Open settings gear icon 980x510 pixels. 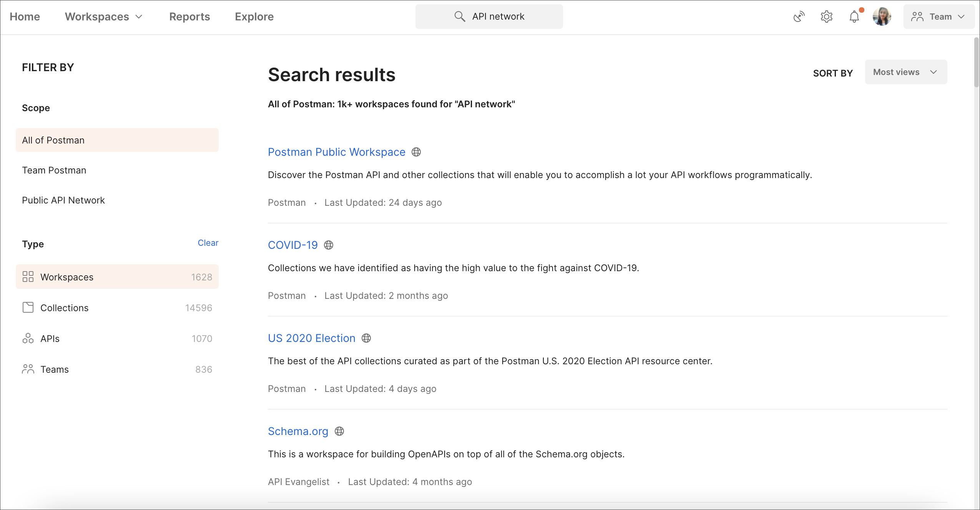coord(827,17)
